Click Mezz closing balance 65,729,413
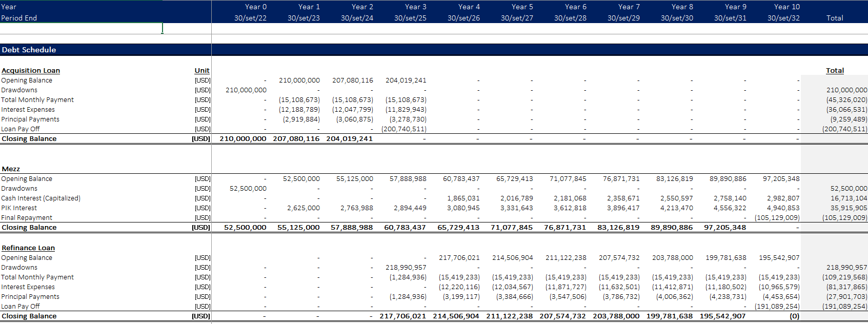 458,228
